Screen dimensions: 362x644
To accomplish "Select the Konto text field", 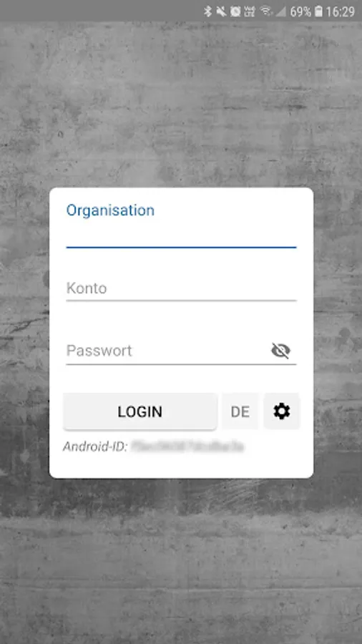I will 181,288.
